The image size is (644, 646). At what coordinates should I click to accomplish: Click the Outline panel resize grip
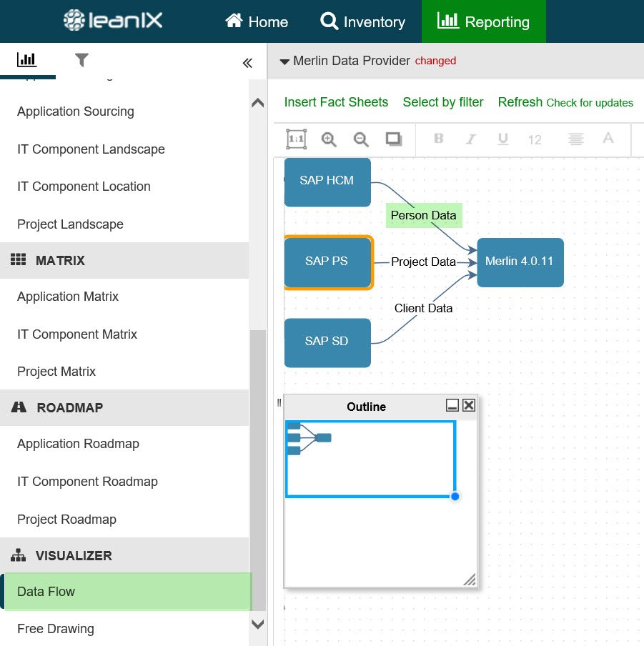(470, 580)
